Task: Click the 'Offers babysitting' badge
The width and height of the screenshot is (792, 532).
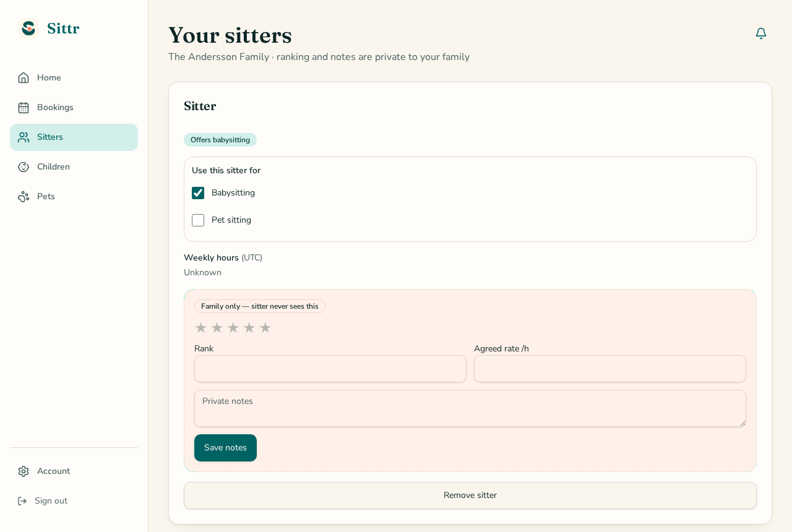Action: tap(220, 140)
